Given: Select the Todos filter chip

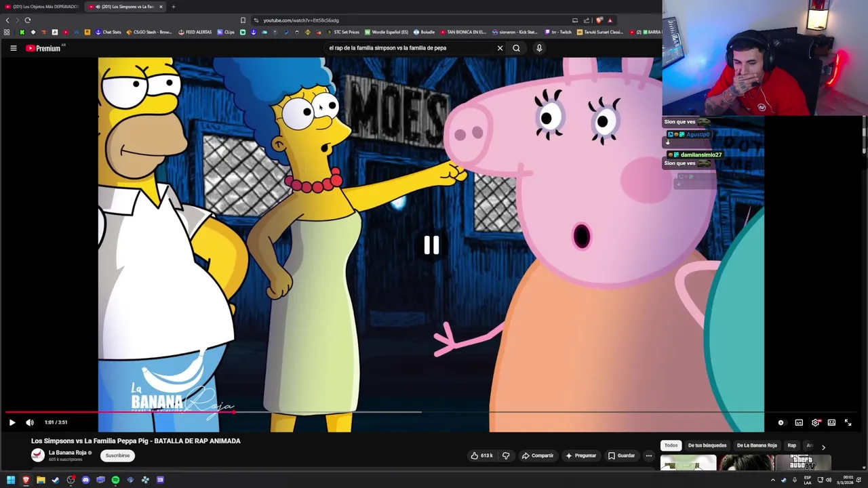Looking at the screenshot, I should [671, 445].
